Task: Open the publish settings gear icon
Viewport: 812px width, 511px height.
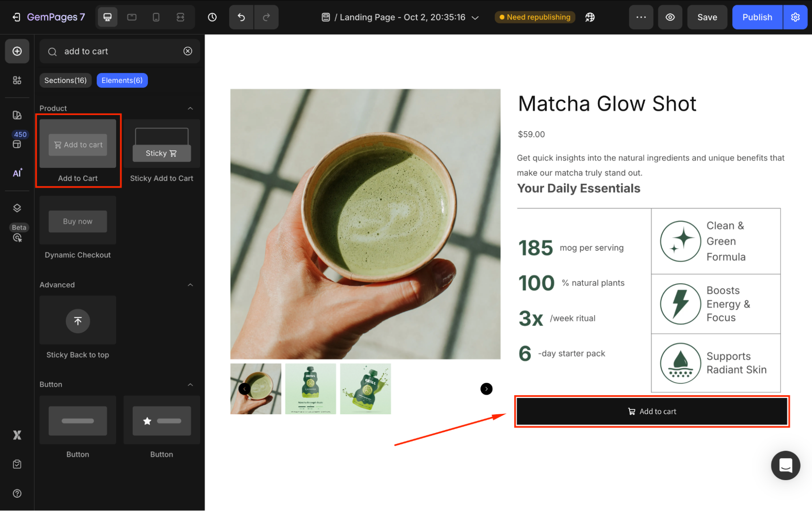Action: pyautogui.click(x=795, y=17)
